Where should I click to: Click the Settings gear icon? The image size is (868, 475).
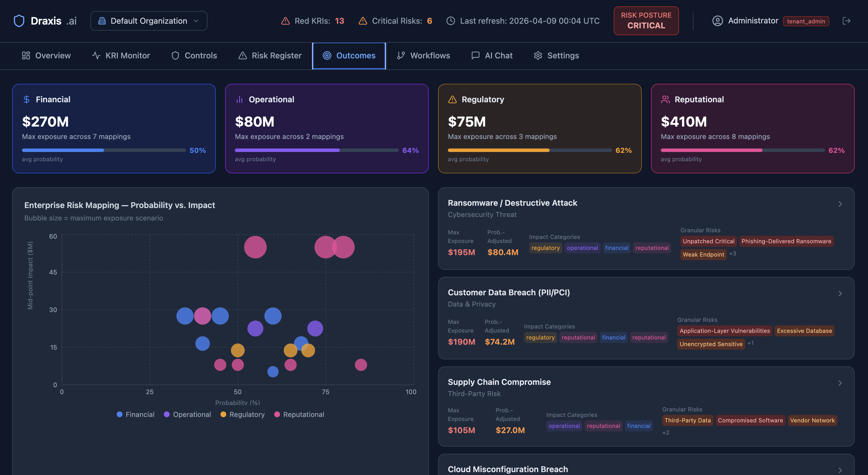[x=538, y=55]
